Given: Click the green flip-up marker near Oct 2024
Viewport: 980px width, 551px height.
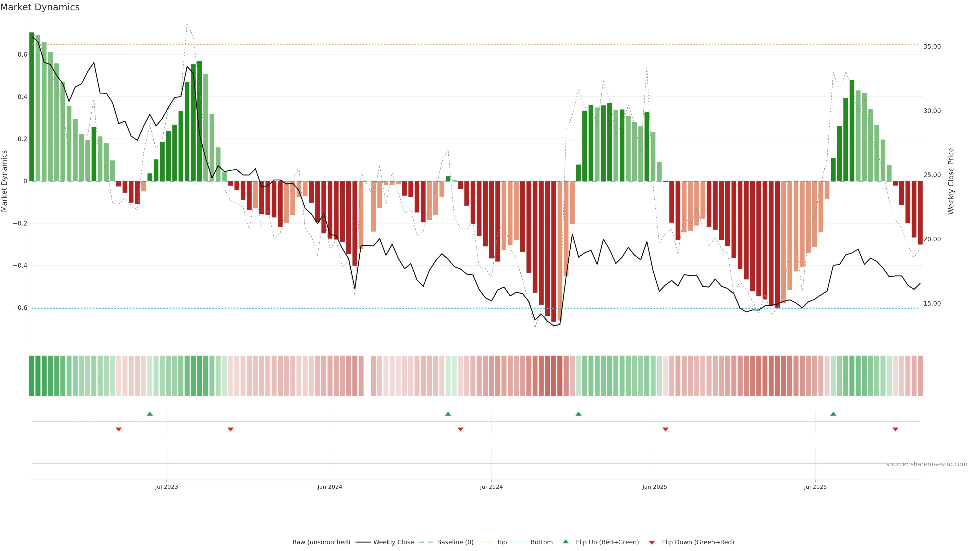Looking at the screenshot, I should tap(578, 414).
